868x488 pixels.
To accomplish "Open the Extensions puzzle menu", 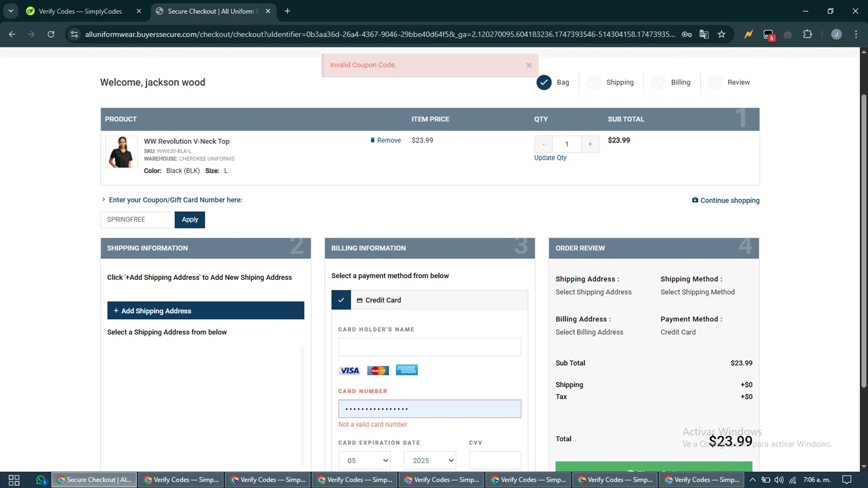I will [x=808, y=34].
